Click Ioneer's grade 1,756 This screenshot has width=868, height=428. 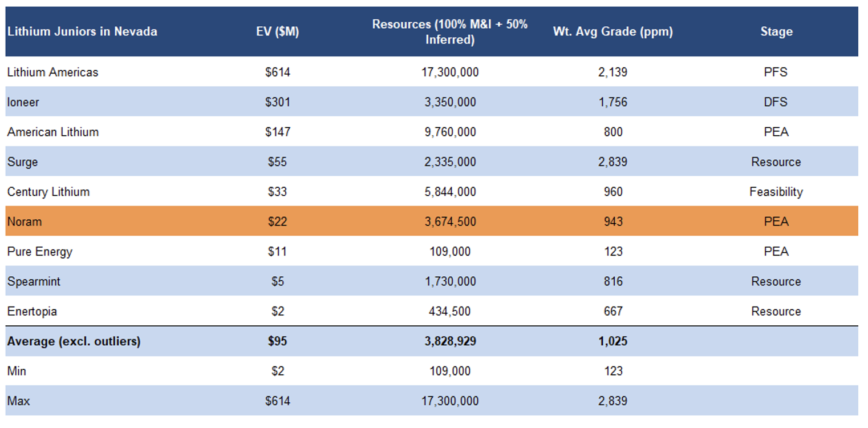pos(613,102)
